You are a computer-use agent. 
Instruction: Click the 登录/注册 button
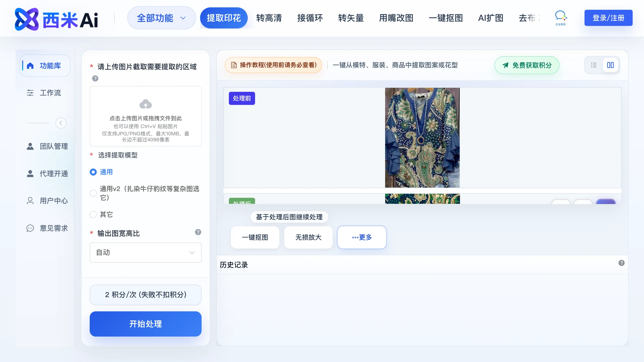click(608, 18)
